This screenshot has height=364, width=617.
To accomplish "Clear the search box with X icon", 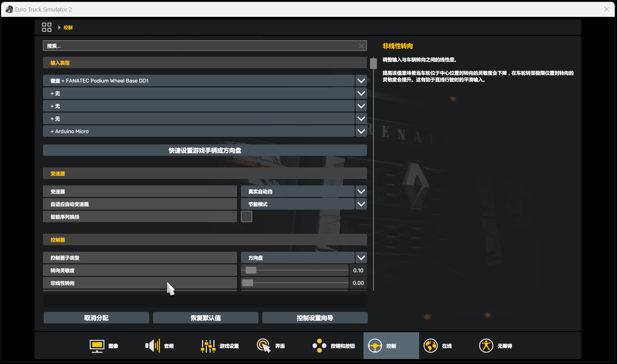I will tap(361, 46).
